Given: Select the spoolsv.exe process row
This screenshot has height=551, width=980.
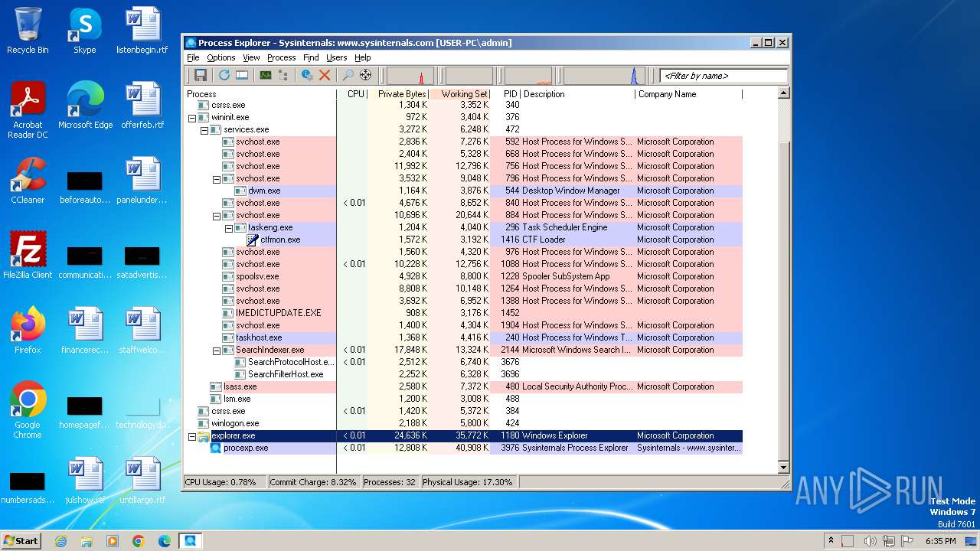Looking at the screenshot, I should [463, 277].
